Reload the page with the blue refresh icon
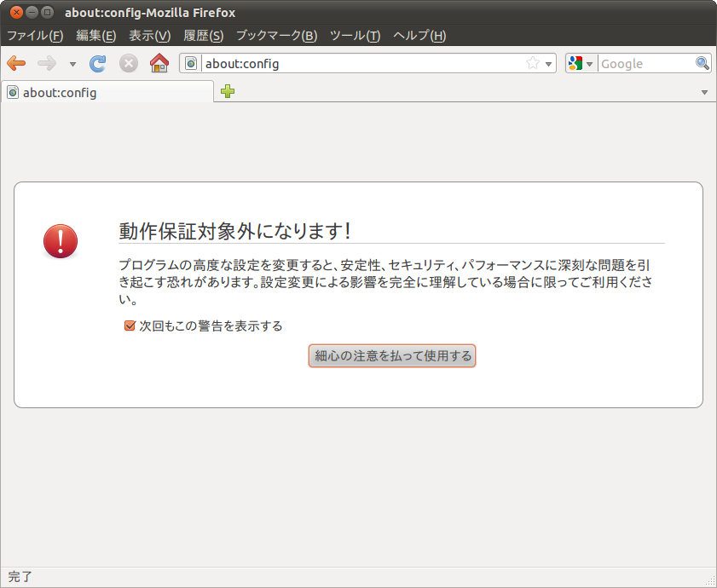 click(x=97, y=63)
